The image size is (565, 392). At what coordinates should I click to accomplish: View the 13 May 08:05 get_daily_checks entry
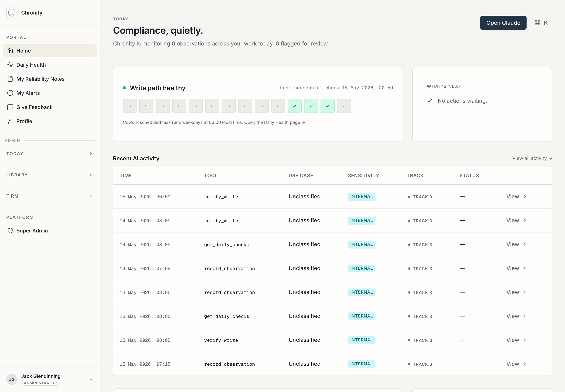pyautogui.click(x=516, y=316)
